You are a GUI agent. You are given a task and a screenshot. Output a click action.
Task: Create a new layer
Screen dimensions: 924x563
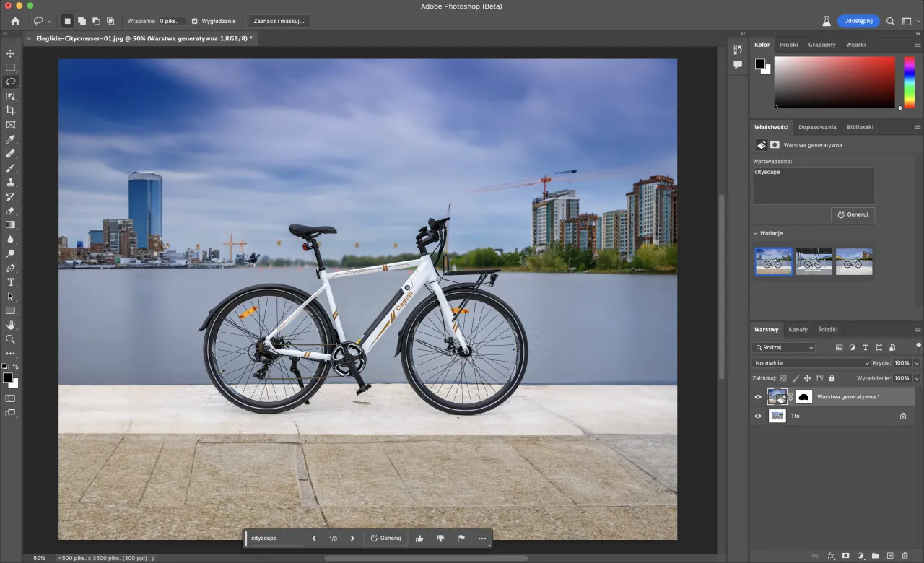click(x=890, y=556)
